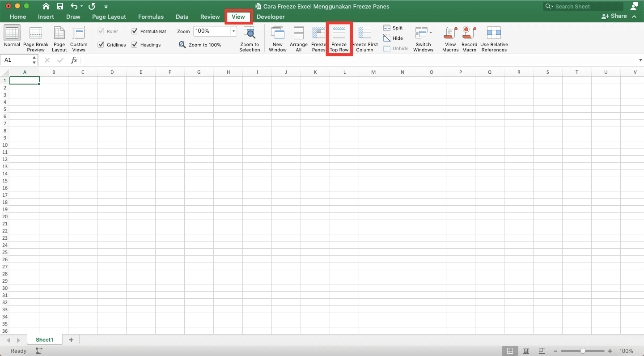The image size is (644, 356).
Task: Click the previous sheet navigation arrow
Action: point(8,340)
